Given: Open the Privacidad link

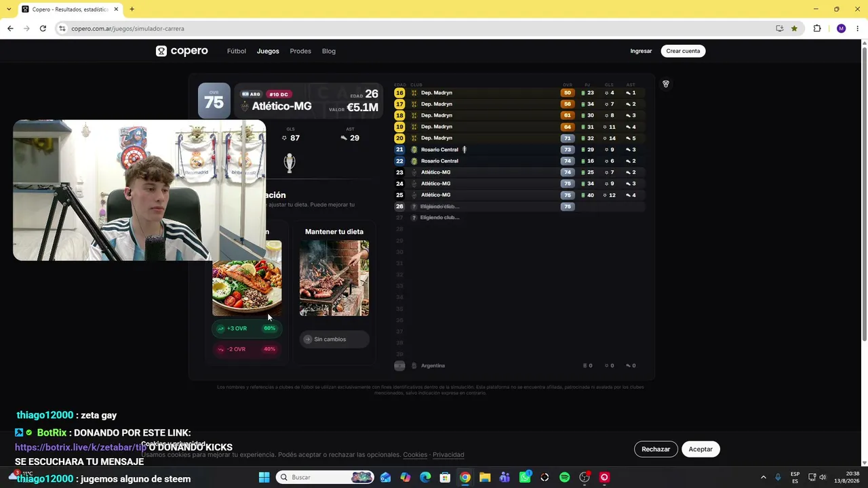Looking at the screenshot, I should pos(448,455).
